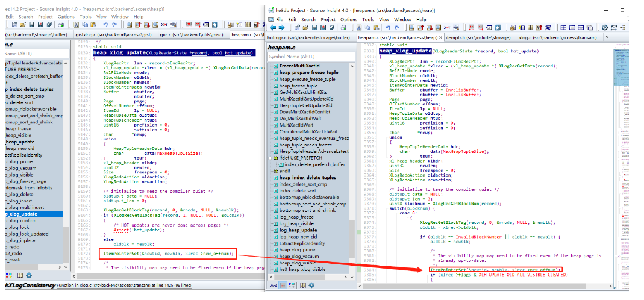This screenshot has width=644, height=300.
Task: Click the star bookmark icon in he3db toolbar
Action: [x=498, y=28]
